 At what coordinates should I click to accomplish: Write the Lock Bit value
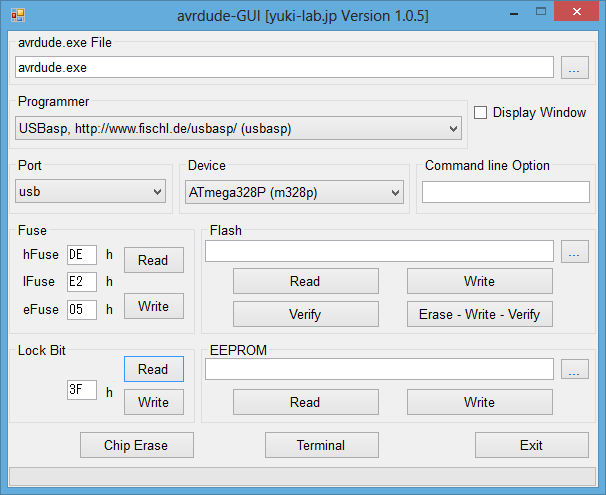point(153,402)
